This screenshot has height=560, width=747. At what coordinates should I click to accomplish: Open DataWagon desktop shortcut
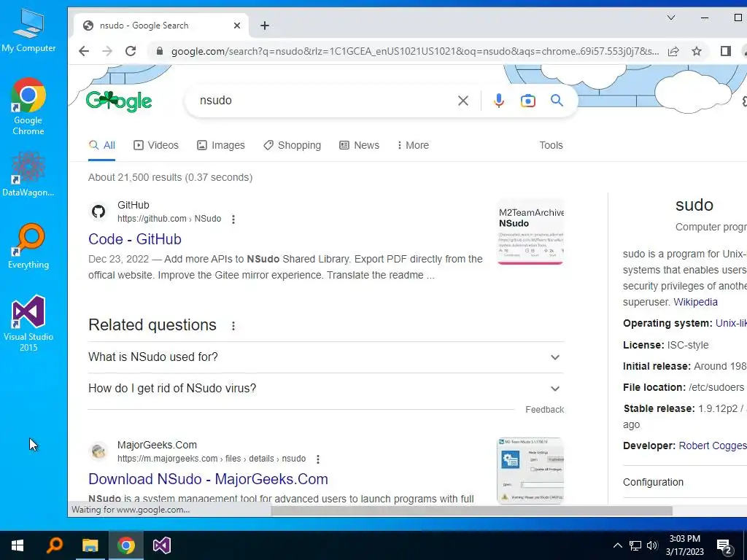(x=28, y=174)
